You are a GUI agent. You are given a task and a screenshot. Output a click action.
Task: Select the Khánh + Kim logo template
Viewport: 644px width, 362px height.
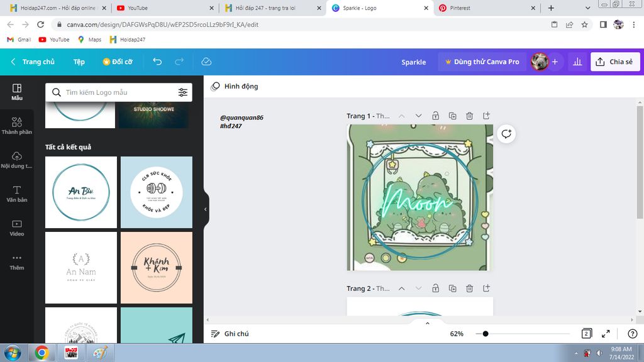point(157,268)
